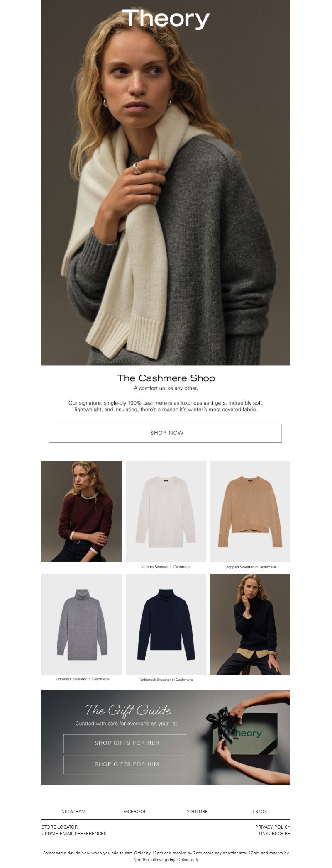The height and width of the screenshot is (868, 332).
Task: Open the Cropped Sweater in Cashmere image
Action: (x=250, y=511)
